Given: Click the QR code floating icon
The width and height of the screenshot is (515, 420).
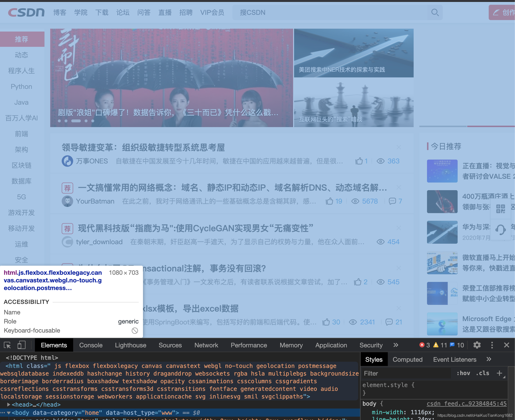Looking at the screenshot, I should (500, 209).
